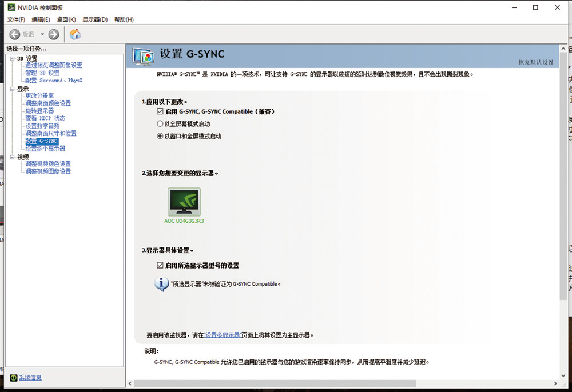The image size is (572, 392).
Task: Click the back navigation arrow
Action: [15, 33]
